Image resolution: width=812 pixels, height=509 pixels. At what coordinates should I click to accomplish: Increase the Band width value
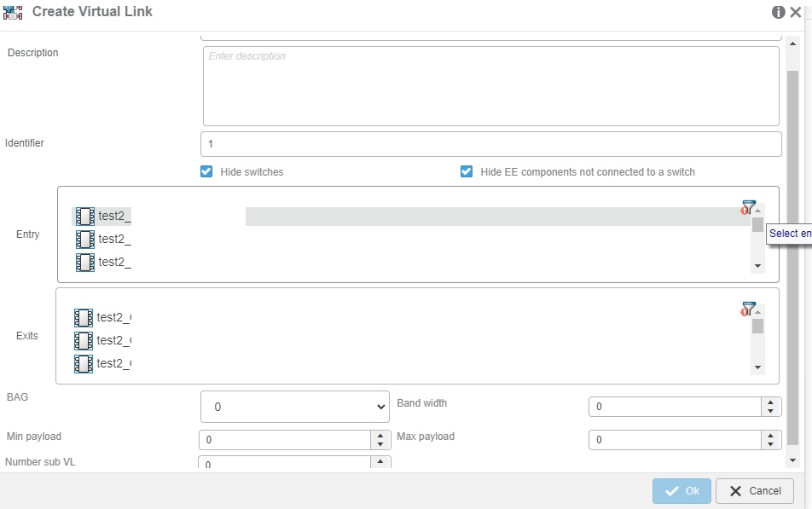(x=771, y=402)
